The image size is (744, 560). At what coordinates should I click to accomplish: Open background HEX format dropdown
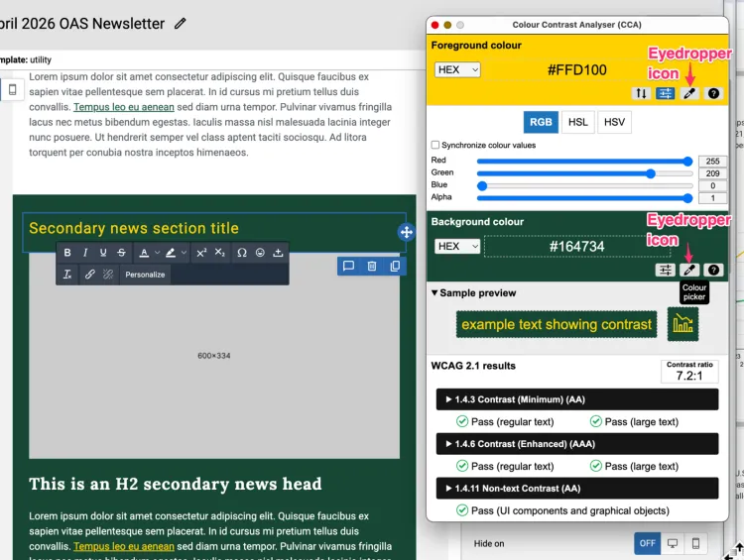(457, 246)
